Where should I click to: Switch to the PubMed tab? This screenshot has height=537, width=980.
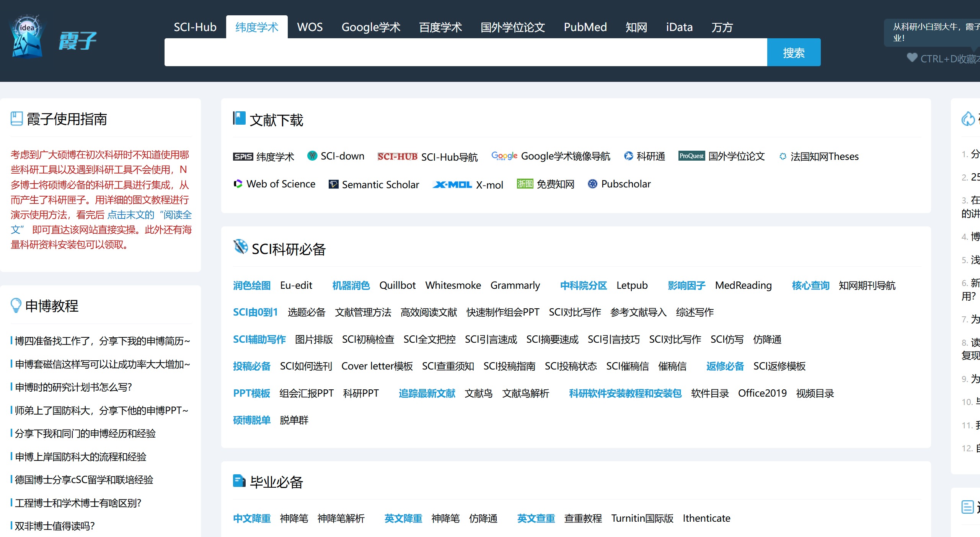[585, 27]
